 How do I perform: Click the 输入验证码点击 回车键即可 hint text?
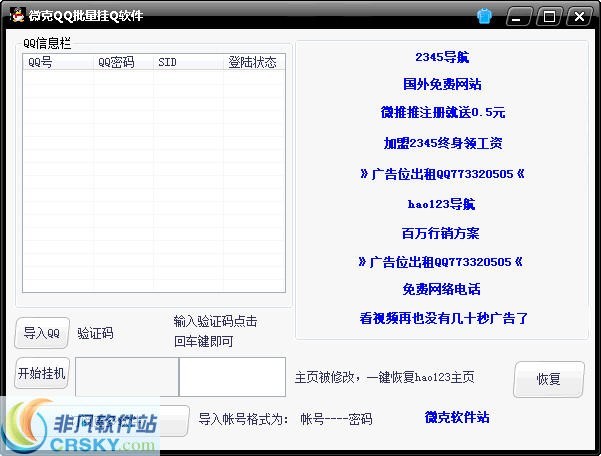pyautogui.click(x=215, y=331)
